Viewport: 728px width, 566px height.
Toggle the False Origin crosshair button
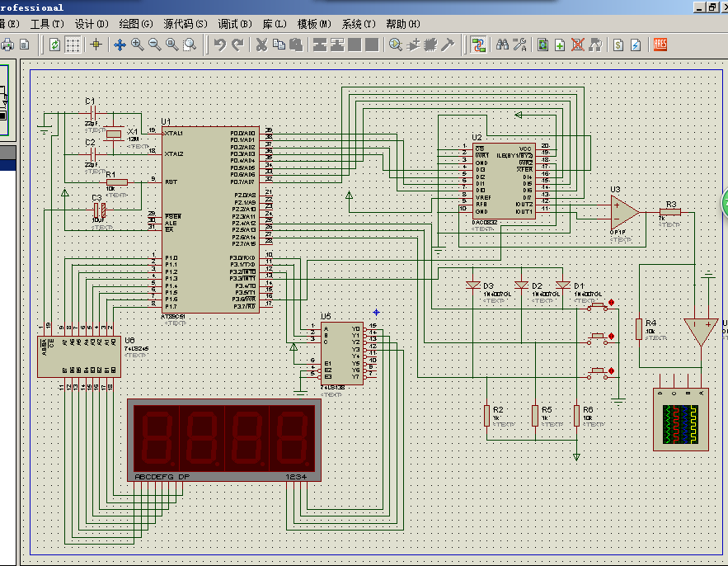click(x=96, y=45)
